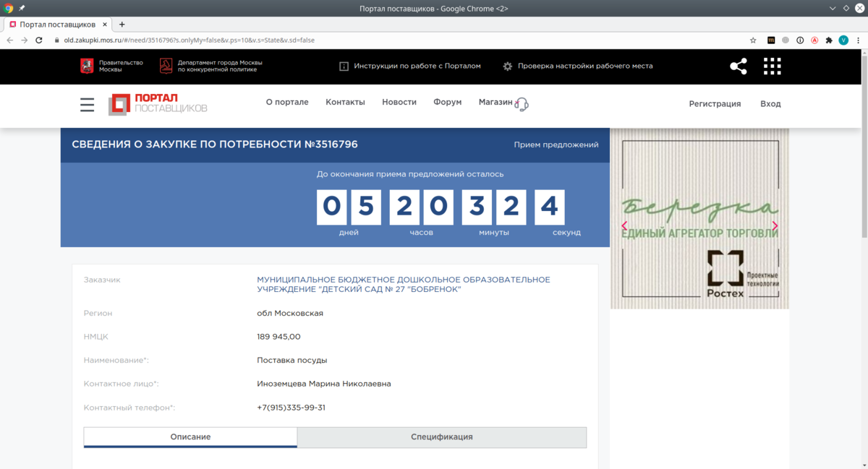This screenshot has width=868, height=469.
Task: Open a new browser tab with plus
Action: click(122, 25)
